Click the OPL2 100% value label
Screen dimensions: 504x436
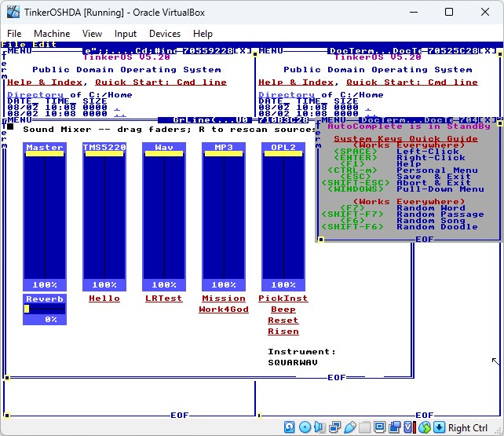[283, 285]
